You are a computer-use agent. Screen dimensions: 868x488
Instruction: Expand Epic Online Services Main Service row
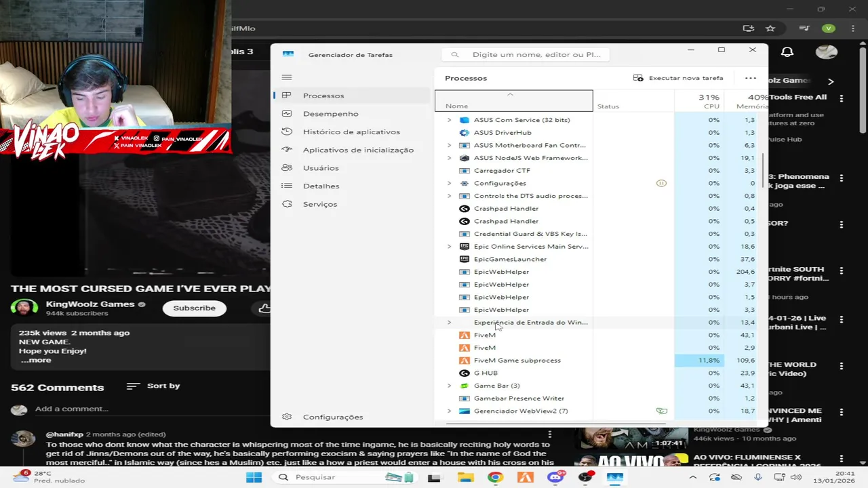[449, 247]
